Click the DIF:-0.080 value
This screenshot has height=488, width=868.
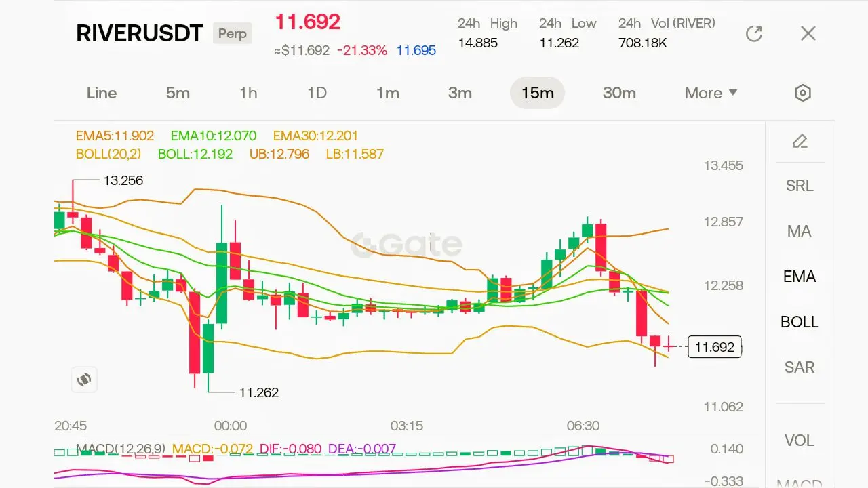tap(291, 449)
